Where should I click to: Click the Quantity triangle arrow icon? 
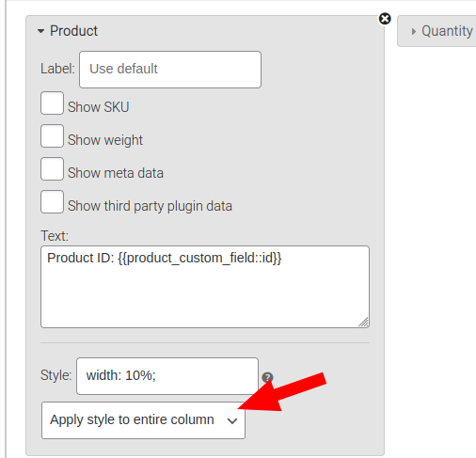tap(414, 31)
